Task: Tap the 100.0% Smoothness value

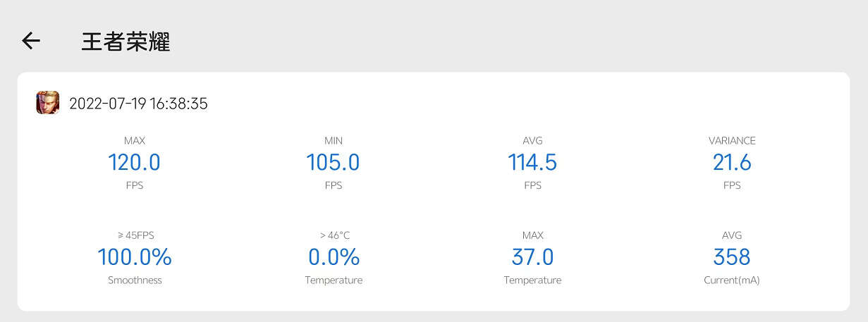Action: click(134, 257)
